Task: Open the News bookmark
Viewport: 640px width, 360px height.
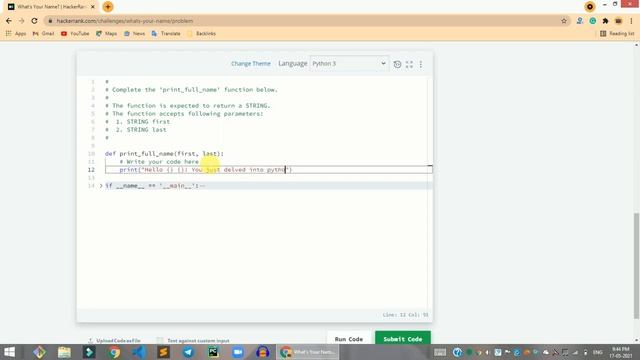Action: [x=134, y=33]
